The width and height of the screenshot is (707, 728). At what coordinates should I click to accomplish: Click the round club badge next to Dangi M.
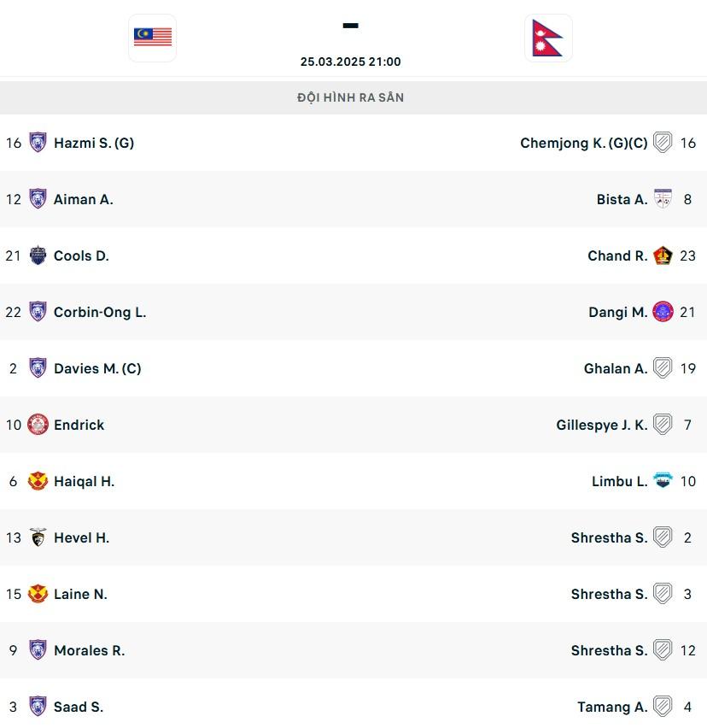pos(663,312)
